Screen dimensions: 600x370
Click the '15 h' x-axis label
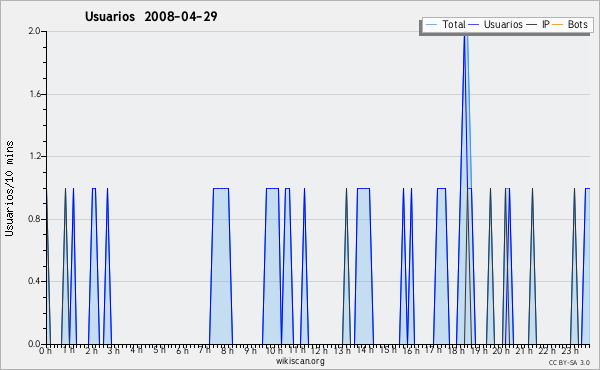coord(388,350)
